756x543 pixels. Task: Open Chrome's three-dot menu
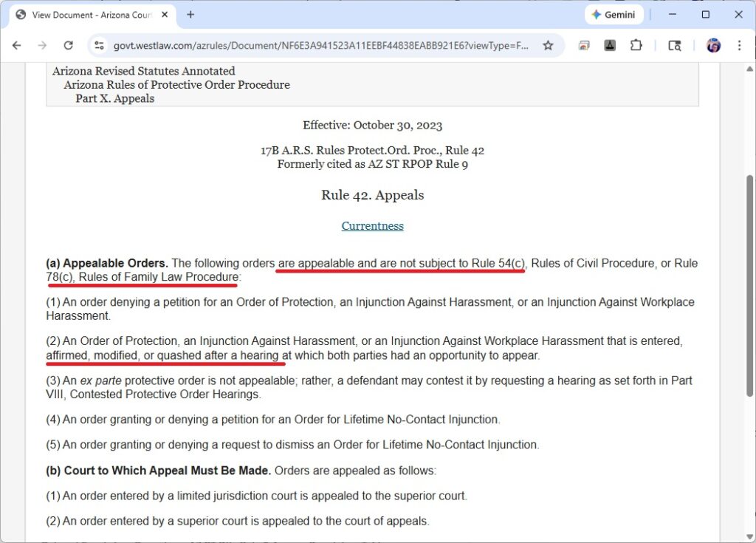739,46
